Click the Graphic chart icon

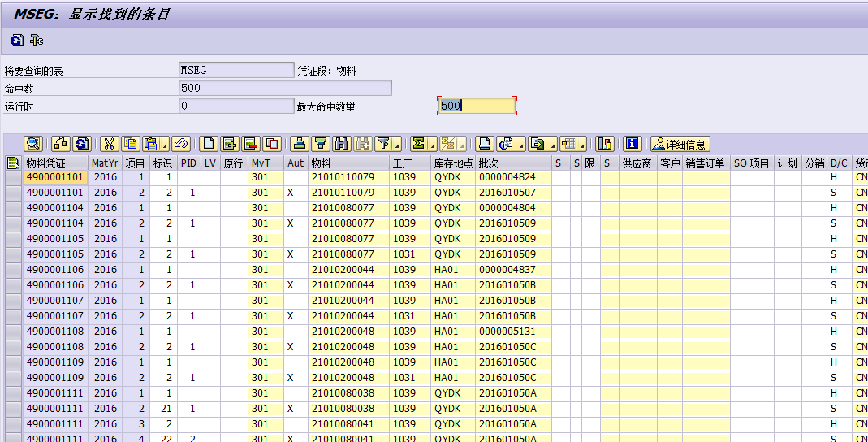click(x=604, y=144)
